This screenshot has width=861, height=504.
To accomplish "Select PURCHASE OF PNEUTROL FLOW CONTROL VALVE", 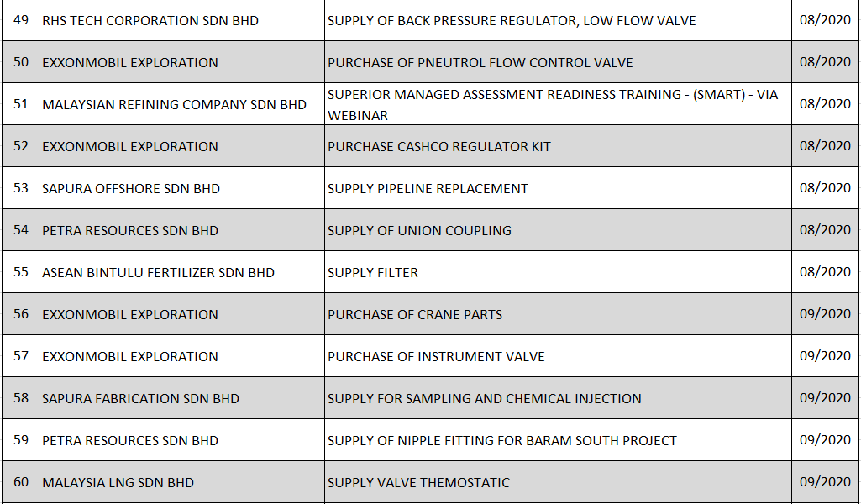I will [x=480, y=62].
